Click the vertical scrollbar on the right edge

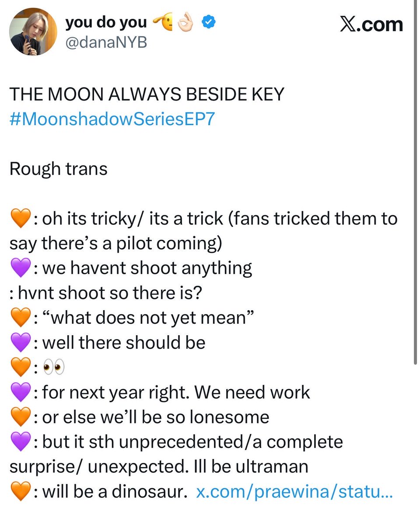(x=415, y=182)
